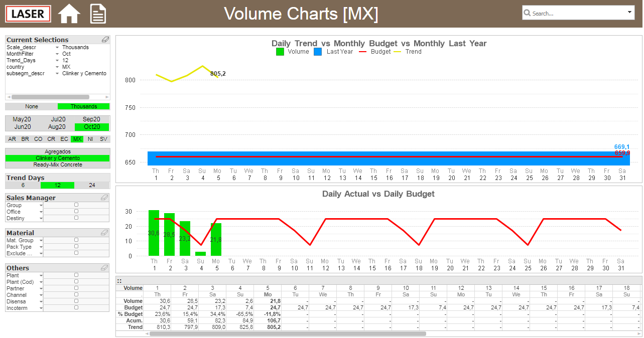This screenshot has height=338, width=644.
Task: Set Trend Days to 24
Action: click(x=92, y=185)
